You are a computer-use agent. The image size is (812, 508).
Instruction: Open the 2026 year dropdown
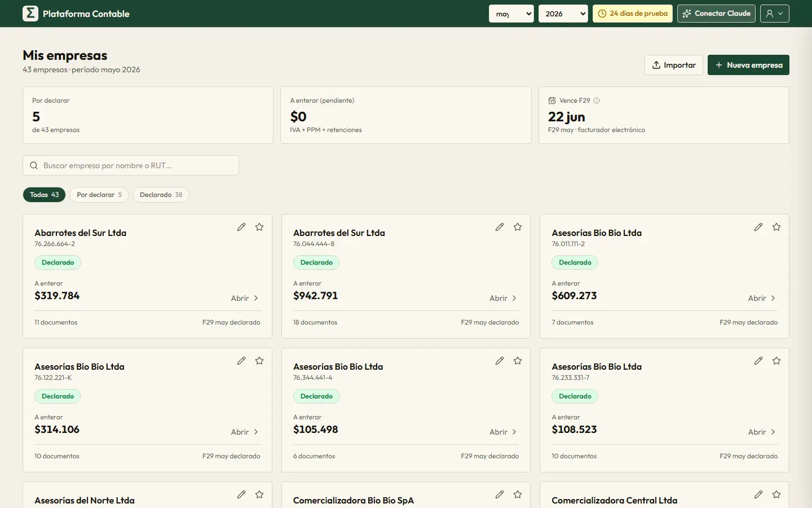(563, 14)
